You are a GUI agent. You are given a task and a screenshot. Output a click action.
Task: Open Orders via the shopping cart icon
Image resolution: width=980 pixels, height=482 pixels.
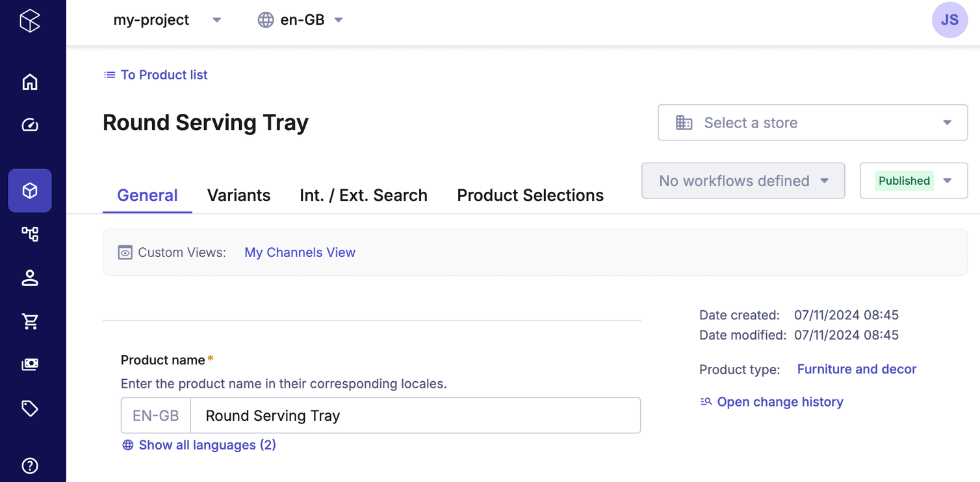tap(30, 321)
